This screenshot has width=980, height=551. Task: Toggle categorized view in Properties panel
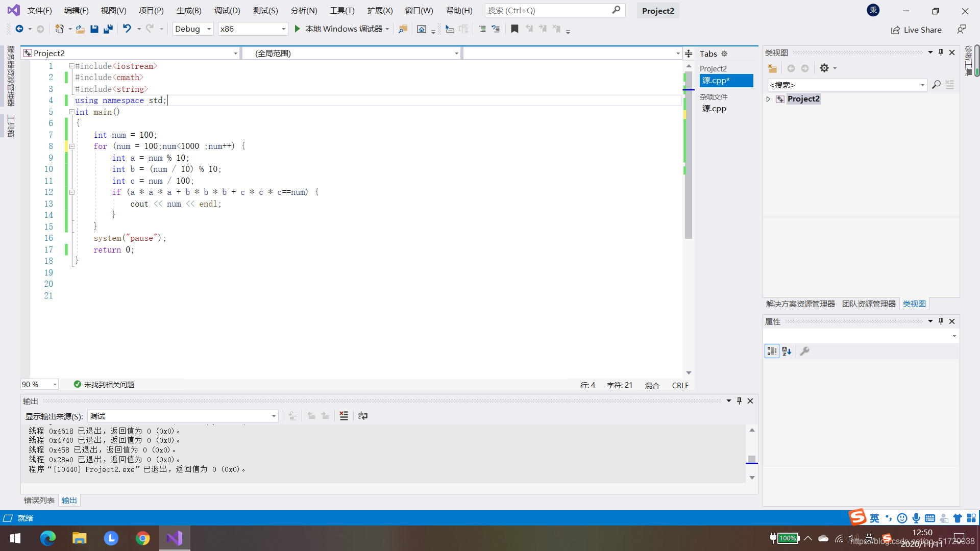click(x=772, y=351)
